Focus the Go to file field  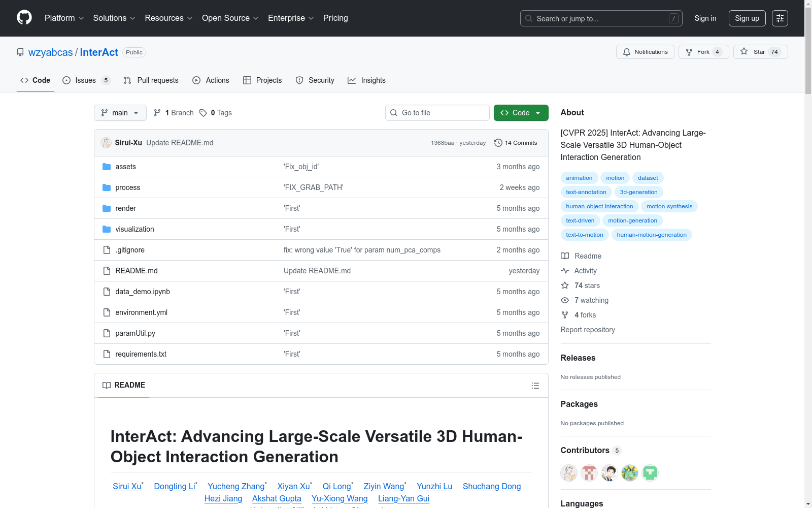pos(437,113)
